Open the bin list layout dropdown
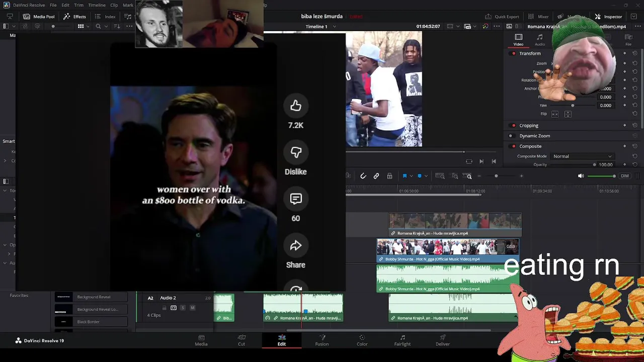 coord(13,26)
